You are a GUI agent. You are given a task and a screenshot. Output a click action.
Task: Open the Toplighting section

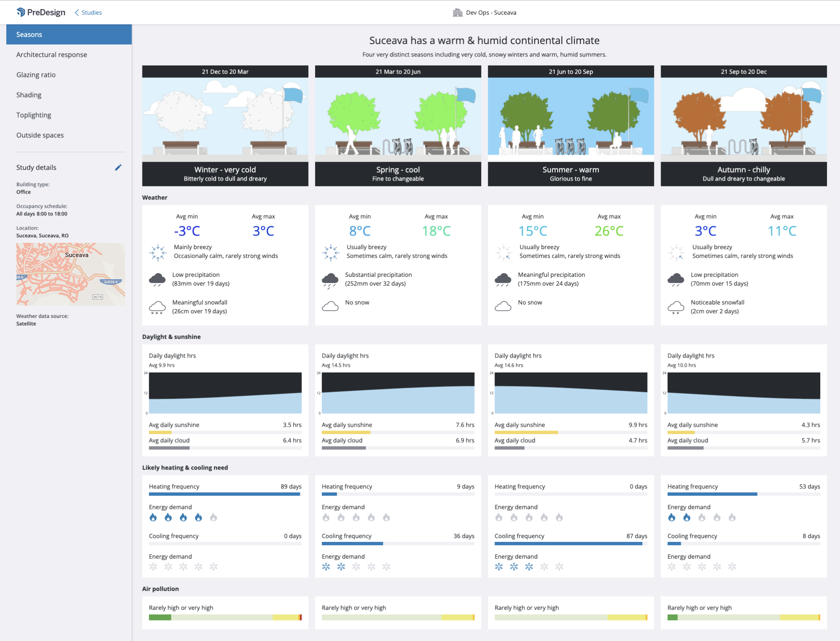(x=34, y=115)
